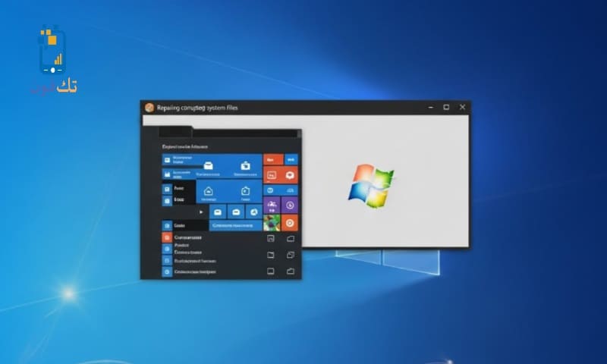Viewport: 607px width, 364px height.
Task: Click the monitor icon at panel bottom
Action: (271, 271)
